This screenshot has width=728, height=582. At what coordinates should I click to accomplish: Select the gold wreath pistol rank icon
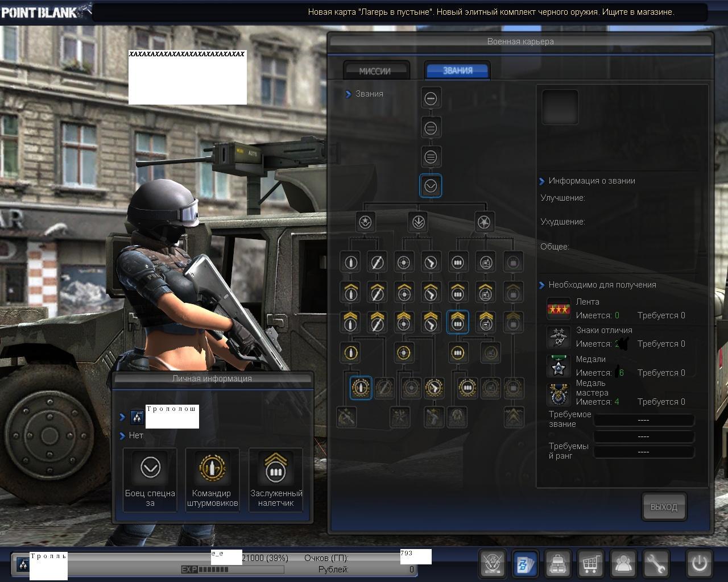(434, 388)
